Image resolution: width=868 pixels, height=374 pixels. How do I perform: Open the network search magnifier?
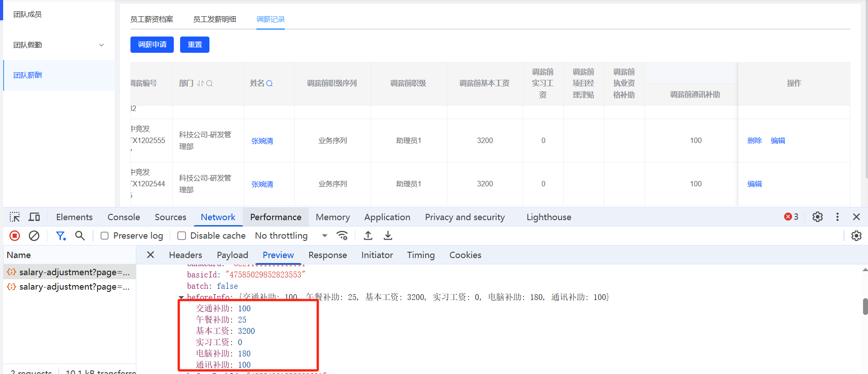[80, 235]
